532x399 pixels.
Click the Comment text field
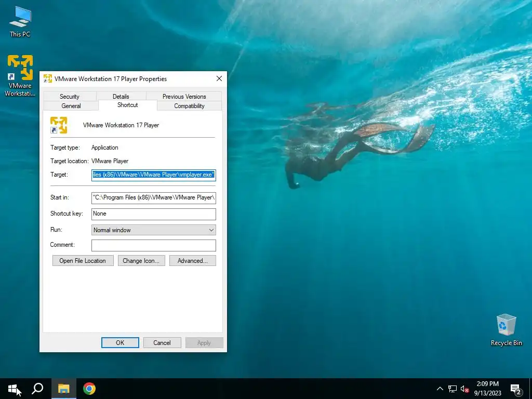click(154, 245)
